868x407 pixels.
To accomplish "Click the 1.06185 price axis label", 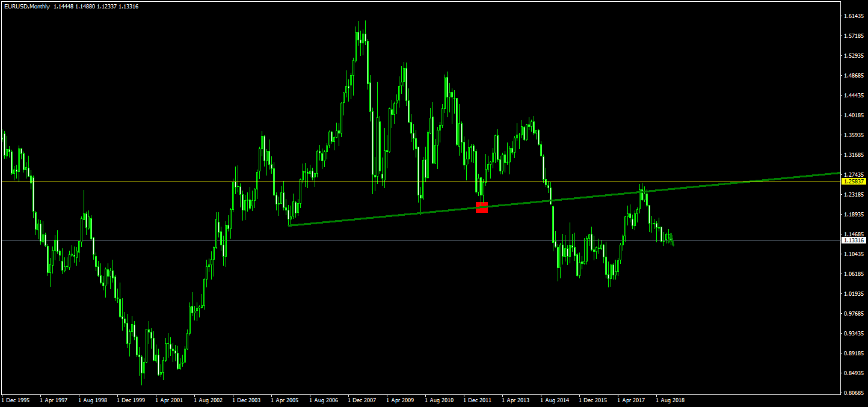I will click(x=854, y=274).
